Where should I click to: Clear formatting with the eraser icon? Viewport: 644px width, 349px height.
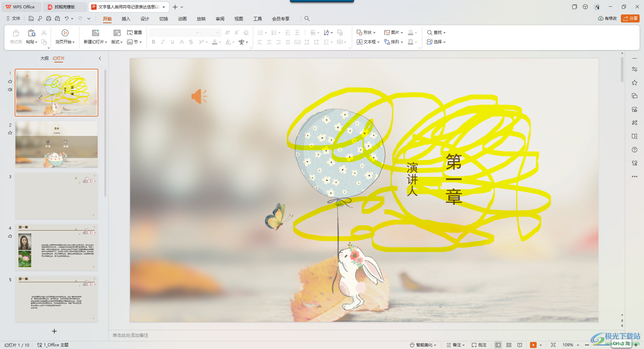(x=246, y=33)
